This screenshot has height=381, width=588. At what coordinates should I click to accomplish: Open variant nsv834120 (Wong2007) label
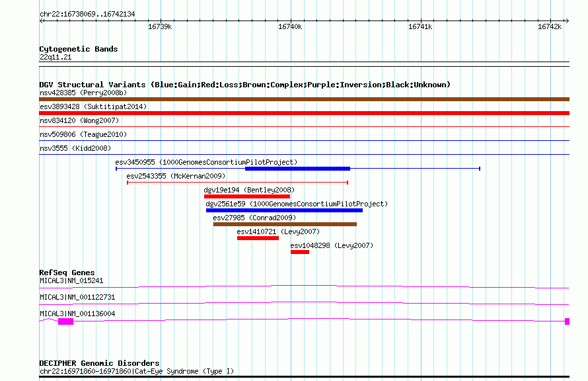pos(79,120)
